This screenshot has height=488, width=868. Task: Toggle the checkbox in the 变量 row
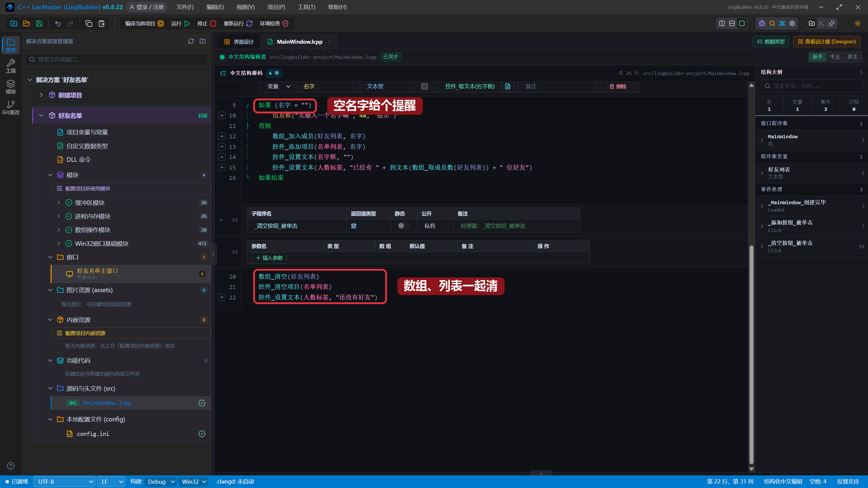point(424,86)
